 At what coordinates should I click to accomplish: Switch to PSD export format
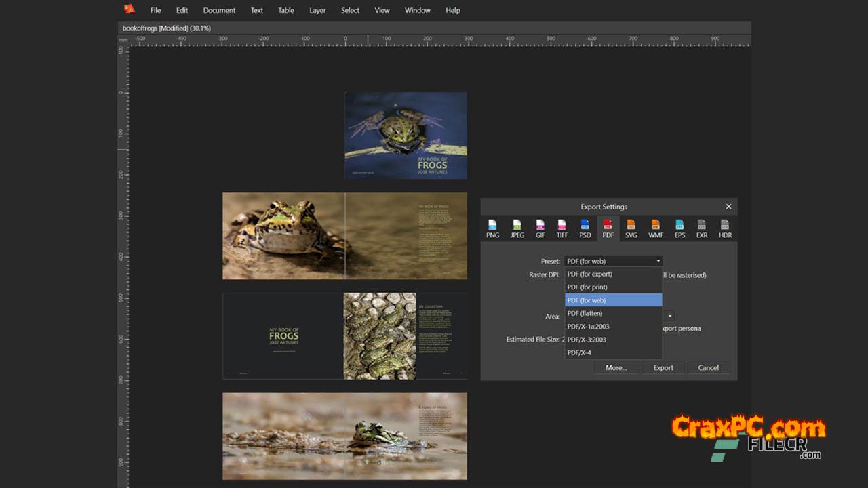[585, 228]
